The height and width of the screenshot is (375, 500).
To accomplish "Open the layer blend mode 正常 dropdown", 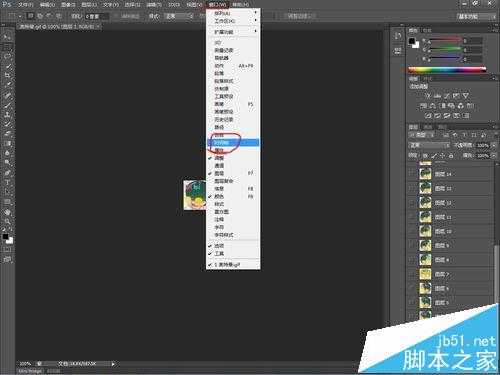I will pyautogui.click(x=429, y=145).
